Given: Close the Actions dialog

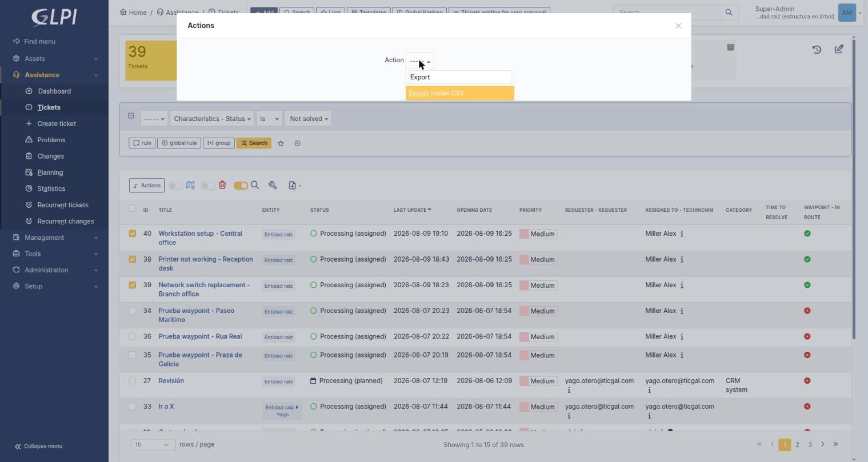Looking at the screenshot, I should (678, 26).
